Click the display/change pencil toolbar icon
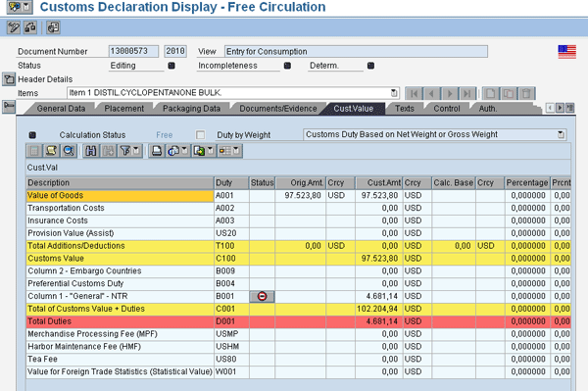This screenshot has height=391, width=588. pos(14,27)
